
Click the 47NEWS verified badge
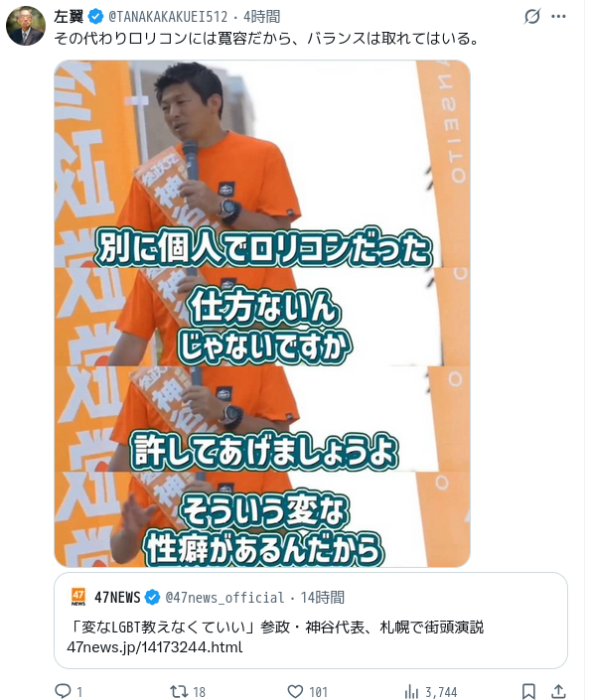(153, 597)
